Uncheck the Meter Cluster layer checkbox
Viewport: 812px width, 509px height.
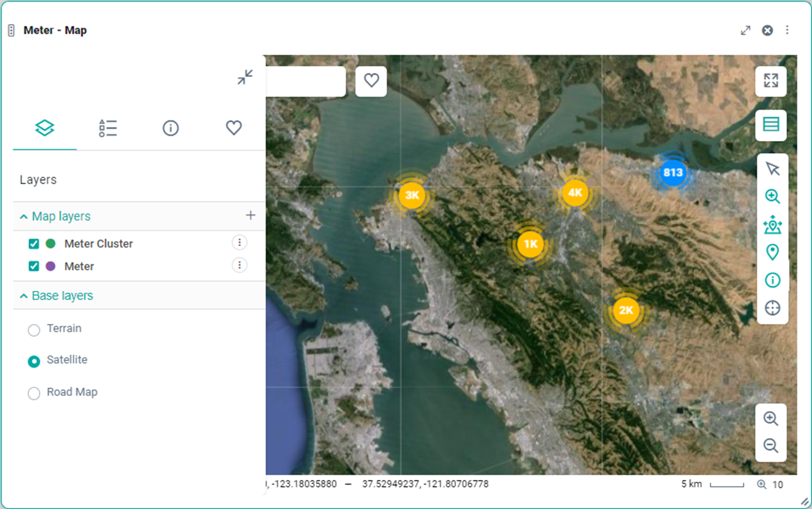pyautogui.click(x=34, y=244)
